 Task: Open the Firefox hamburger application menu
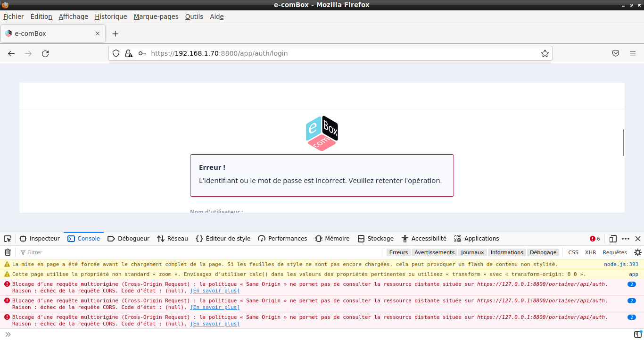click(x=633, y=53)
